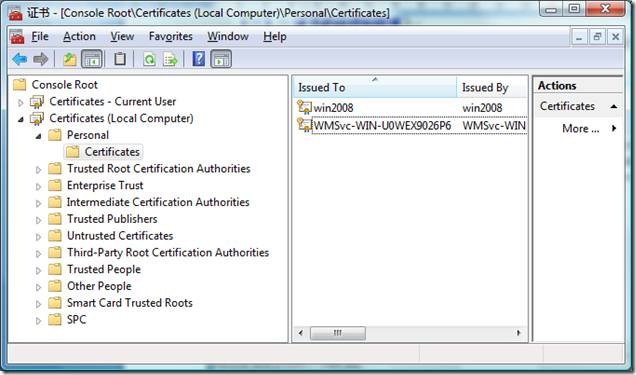This screenshot has height=375, width=636.
Task: Open the File menu
Action: tap(40, 36)
